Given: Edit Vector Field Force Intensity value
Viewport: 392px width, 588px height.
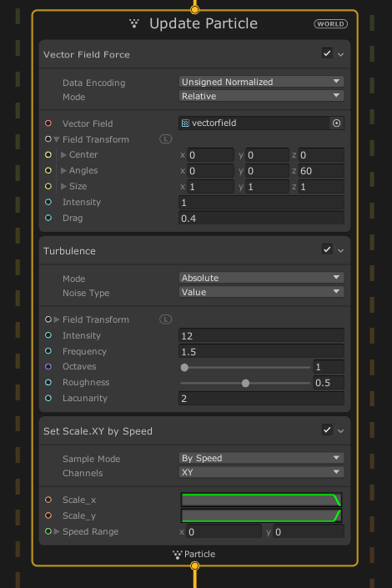Looking at the screenshot, I should tap(261, 203).
